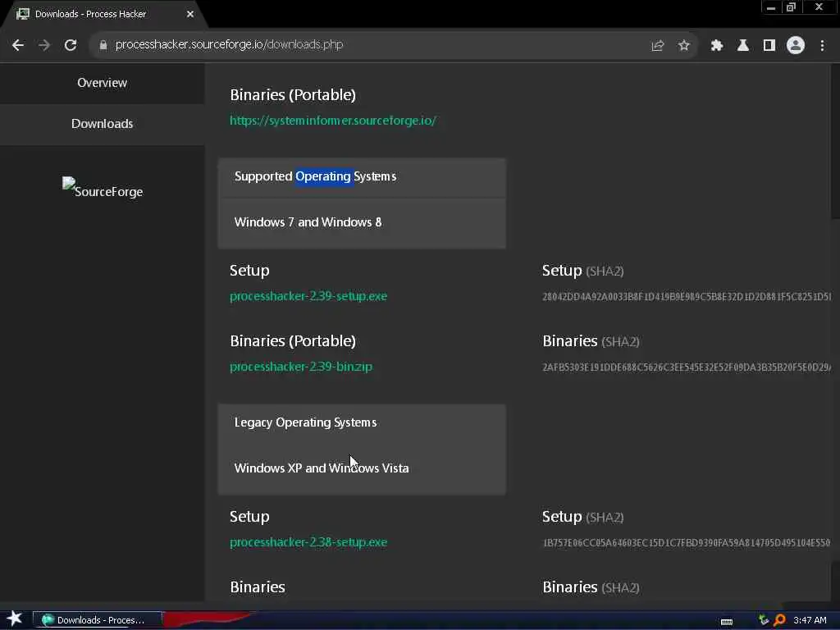Download processhacker-2.39-setup.exe
Viewport: 840px width, 630px height.
click(308, 296)
